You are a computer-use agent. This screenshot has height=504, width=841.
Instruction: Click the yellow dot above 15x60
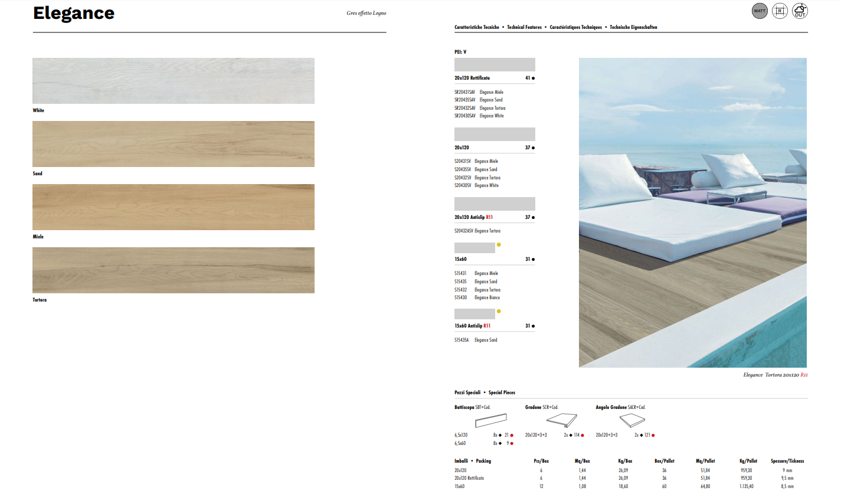[499, 244]
